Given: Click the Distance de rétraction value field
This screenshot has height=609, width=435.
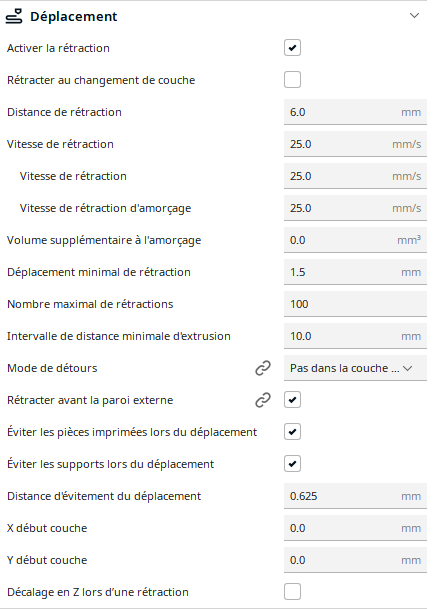Looking at the screenshot, I should 355,112.
